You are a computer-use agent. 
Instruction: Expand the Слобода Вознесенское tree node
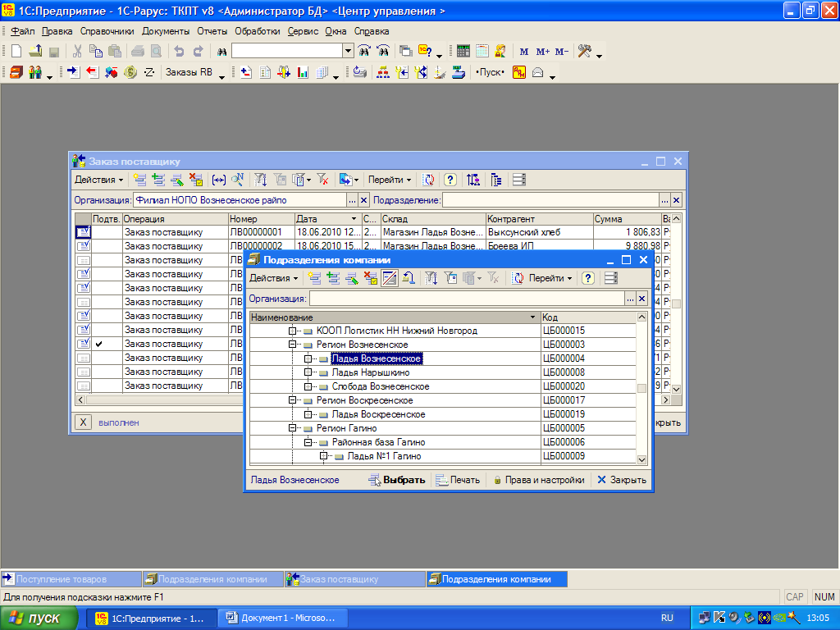(x=308, y=386)
